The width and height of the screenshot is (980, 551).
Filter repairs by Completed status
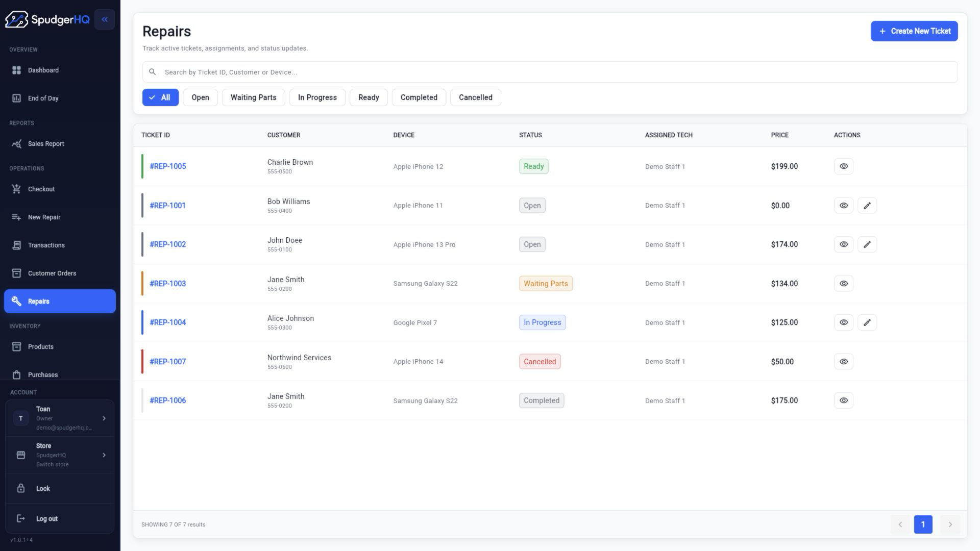[x=419, y=97]
